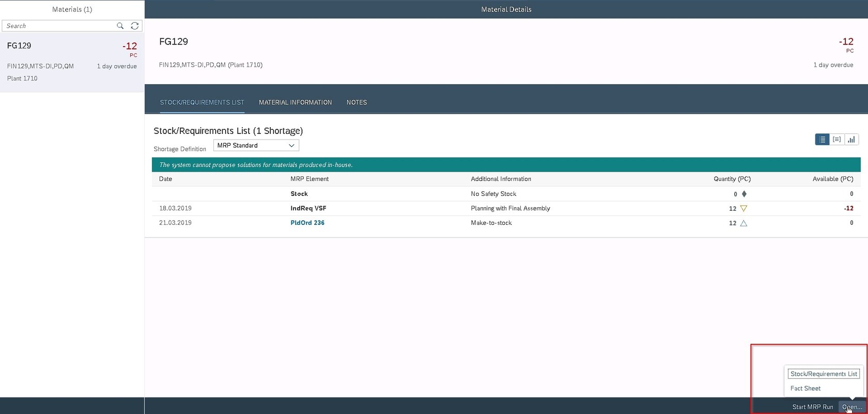The image size is (868, 414).
Task: Click Quantity (PC) column header
Action: 732,179
